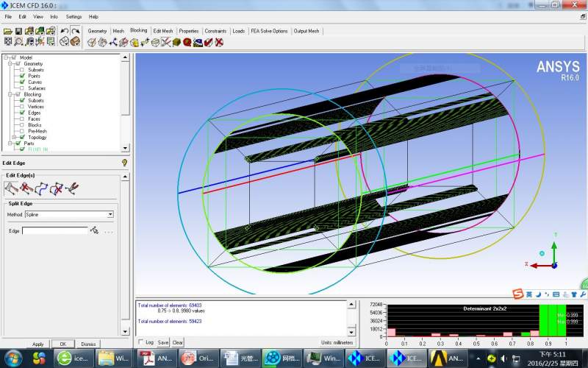The width and height of the screenshot is (588, 368).
Task: Click the Clear button in message panel
Action: click(x=177, y=342)
